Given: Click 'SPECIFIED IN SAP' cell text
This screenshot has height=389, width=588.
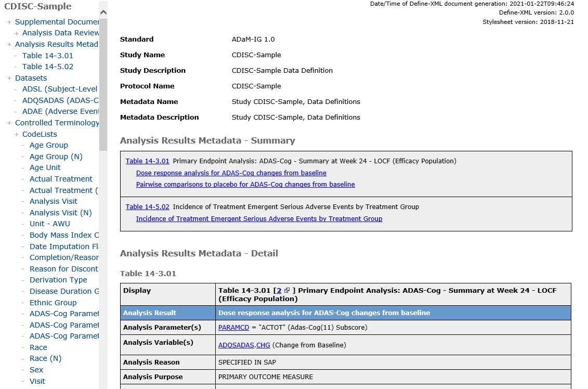Looking at the screenshot, I should coord(247,362).
